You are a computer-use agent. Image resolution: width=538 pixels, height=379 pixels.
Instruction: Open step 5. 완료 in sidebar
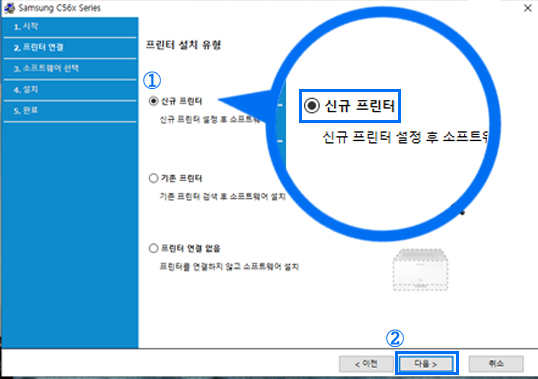70,111
